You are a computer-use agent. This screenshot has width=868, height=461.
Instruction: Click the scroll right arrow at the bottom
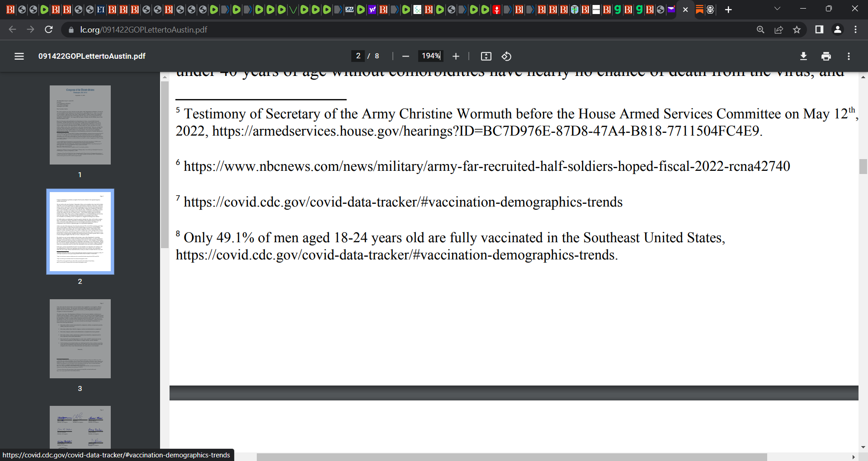point(853,457)
